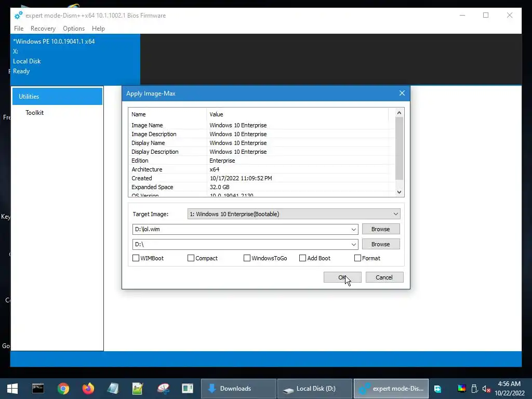Click the expert mode-Dism++ taskbar button
The width and height of the screenshot is (532, 399).
click(391, 389)
